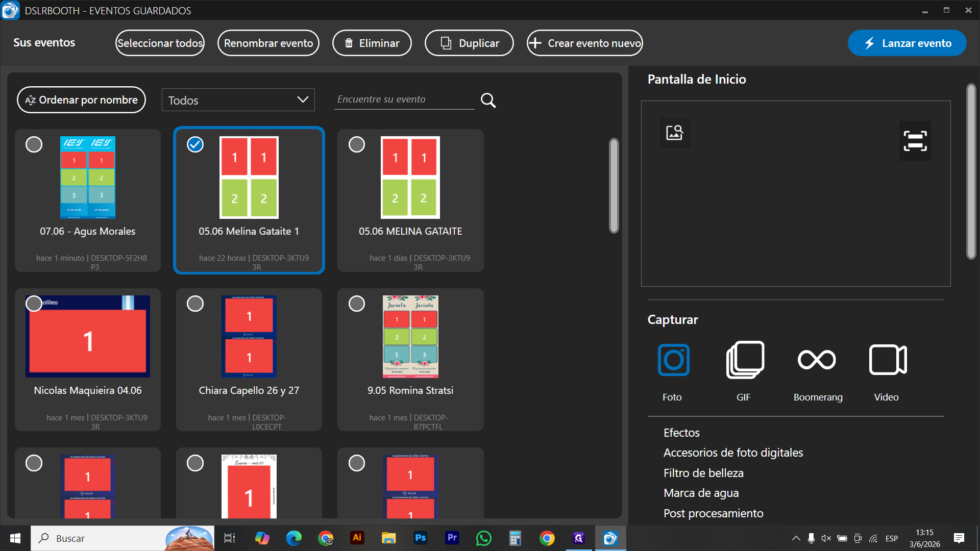This screenshot has width=980, height=551.
Task: Open the Filtro de belleza section
Action: tap(703, 473)
